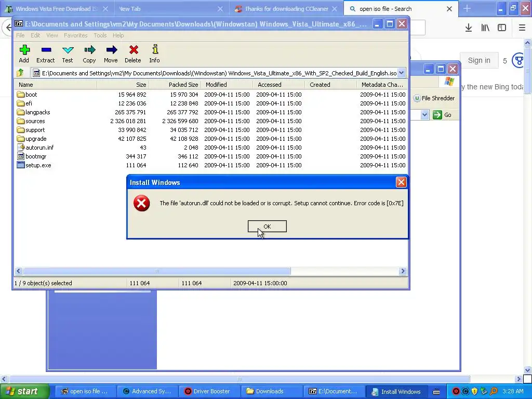
Task: Click the Bing rewards medal icon
Action: point(518,60)
